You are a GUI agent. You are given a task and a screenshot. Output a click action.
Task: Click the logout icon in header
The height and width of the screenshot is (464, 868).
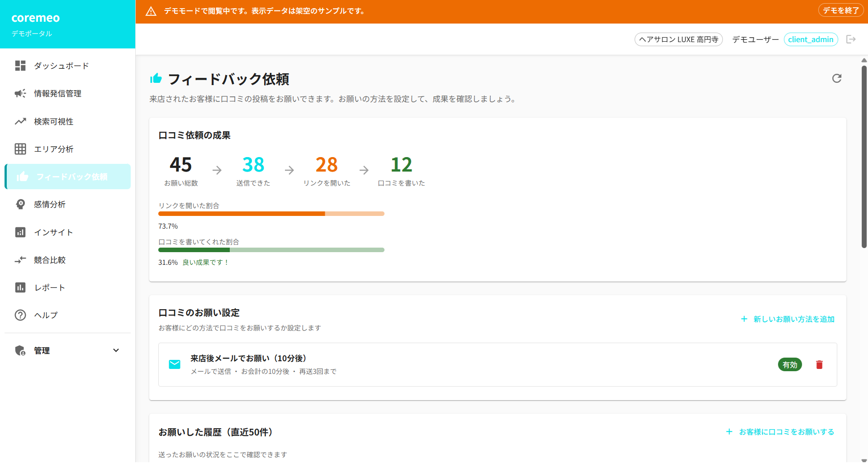coord(851,39)
